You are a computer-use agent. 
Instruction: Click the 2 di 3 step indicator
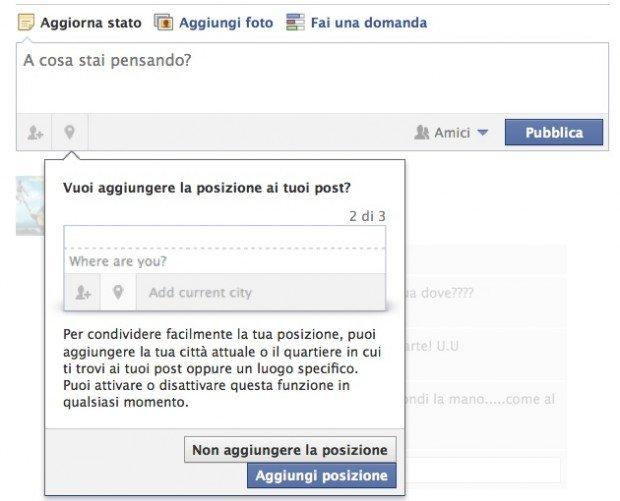tap(367, 216)
